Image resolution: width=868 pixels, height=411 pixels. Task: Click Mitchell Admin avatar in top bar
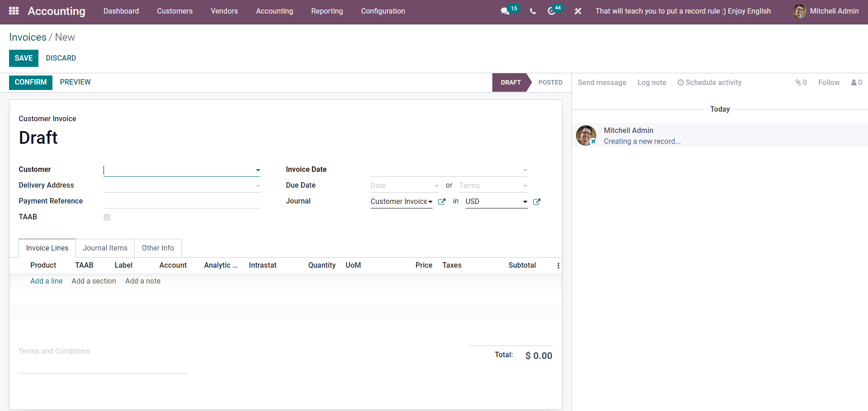[x=799, y=11]
